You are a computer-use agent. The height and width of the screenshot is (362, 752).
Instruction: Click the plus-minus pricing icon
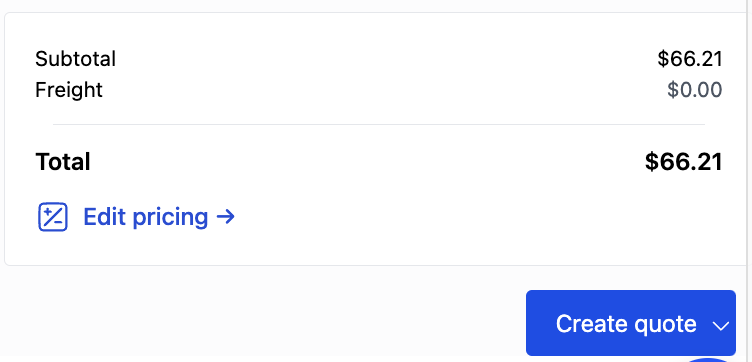(x=53, y=217)
